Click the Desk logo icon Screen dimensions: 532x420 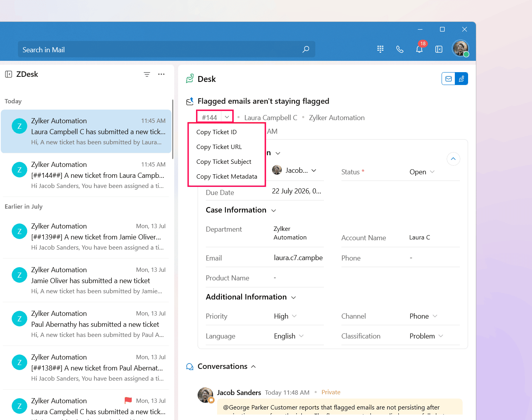pyautogui.click(x=190, y=79)
